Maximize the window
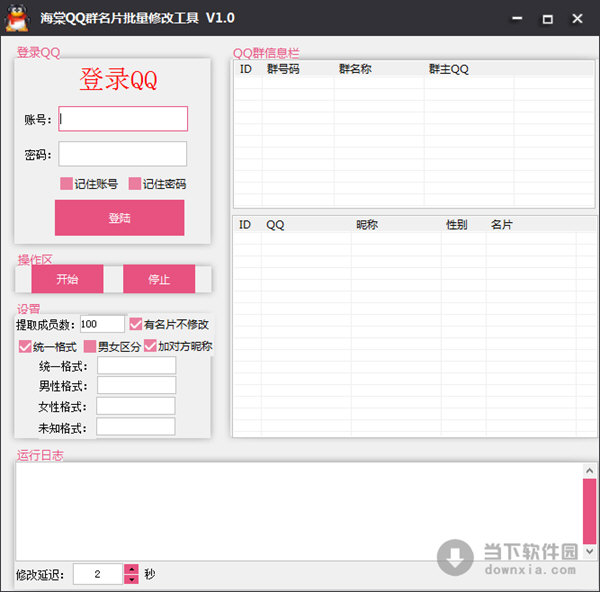 (548, 18)
